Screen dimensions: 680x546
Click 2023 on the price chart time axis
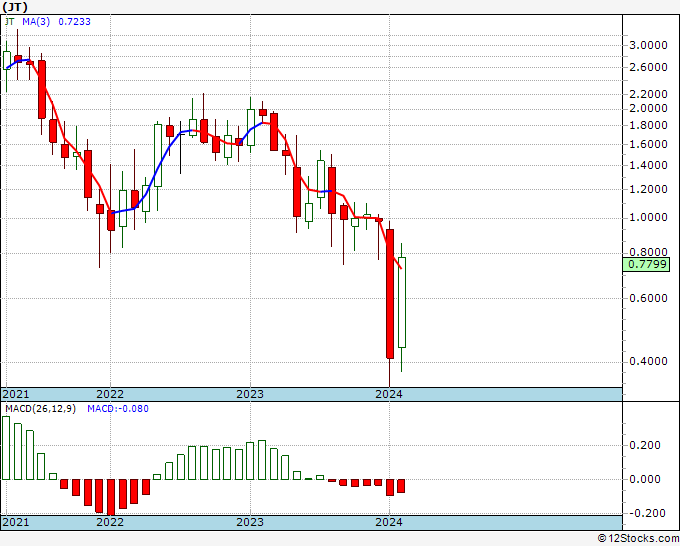(250, 394)
